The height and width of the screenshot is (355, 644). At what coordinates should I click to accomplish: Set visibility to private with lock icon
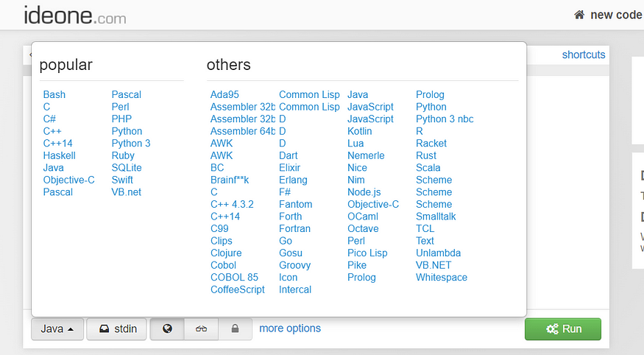(x=235, y=328)
